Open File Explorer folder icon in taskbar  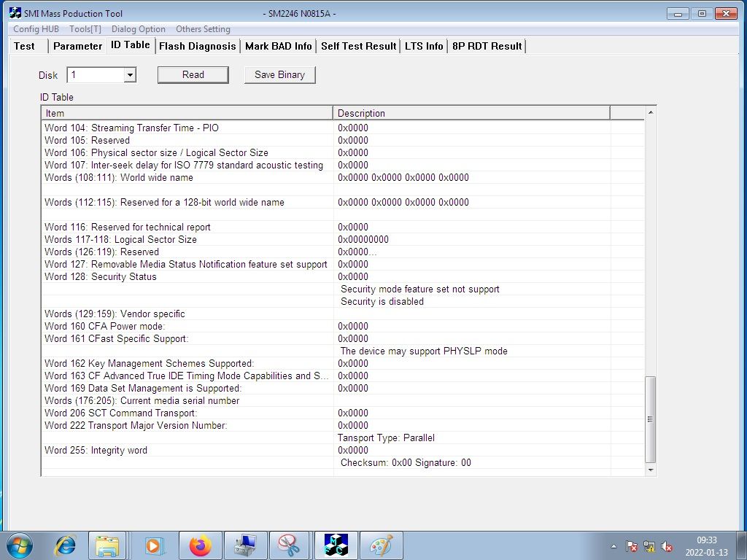107,545
